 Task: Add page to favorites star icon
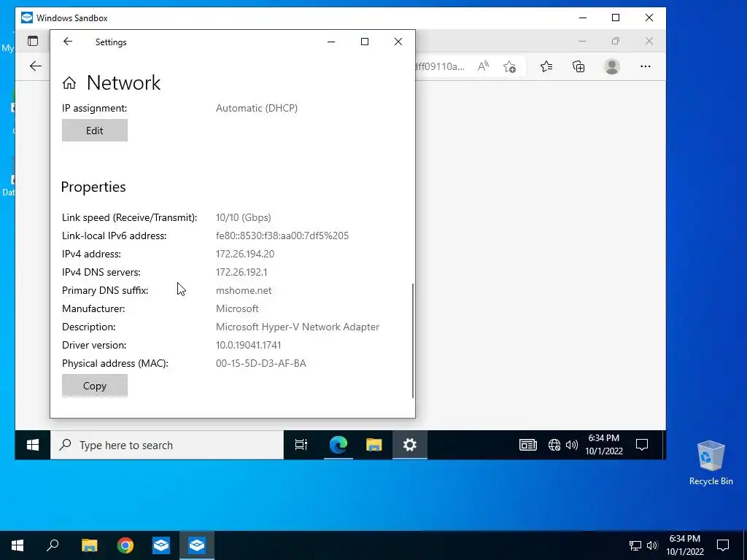pyautogui.click(x=509, y=66)
